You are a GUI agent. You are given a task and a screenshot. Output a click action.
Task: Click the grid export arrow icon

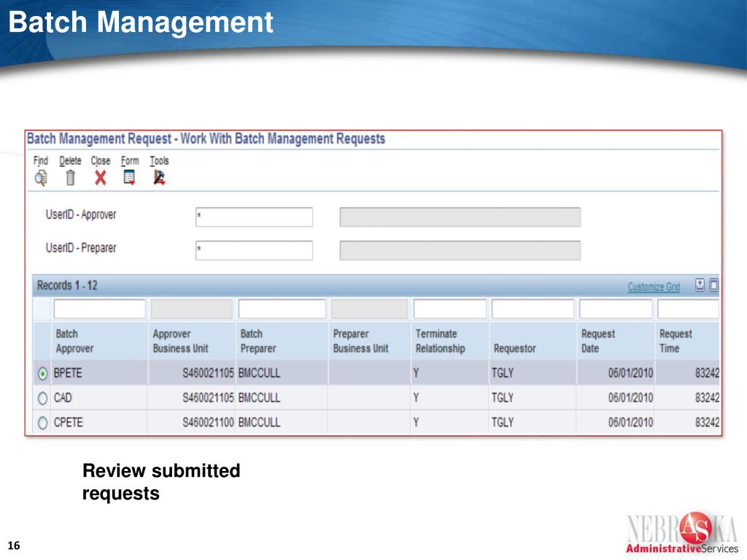tap(700, 286)
